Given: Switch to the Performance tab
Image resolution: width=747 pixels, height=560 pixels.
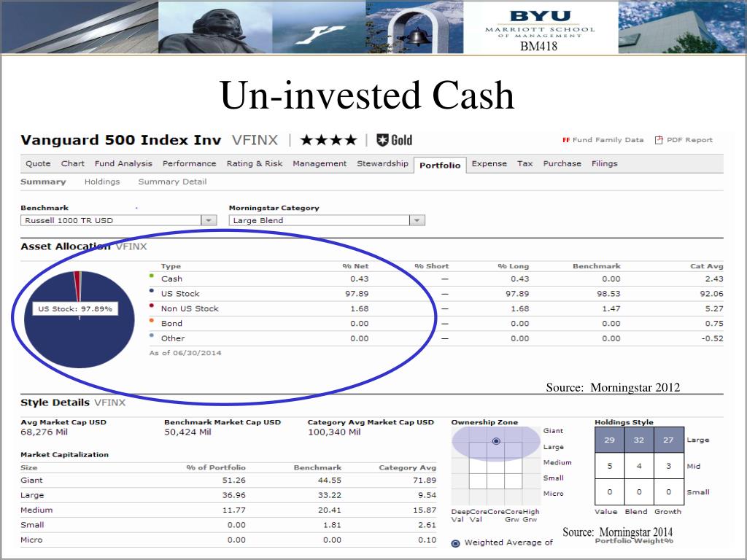Looking at the screenshot, I should 189,163.
